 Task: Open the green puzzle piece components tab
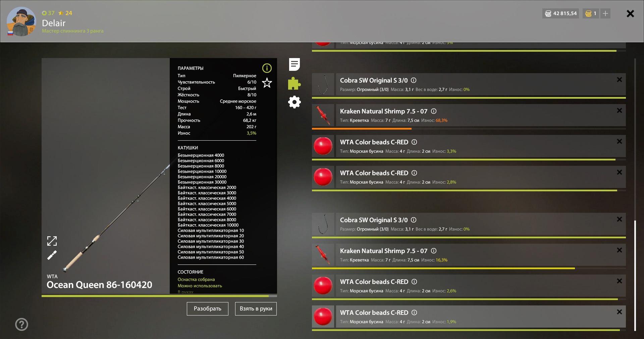[294, 84]
